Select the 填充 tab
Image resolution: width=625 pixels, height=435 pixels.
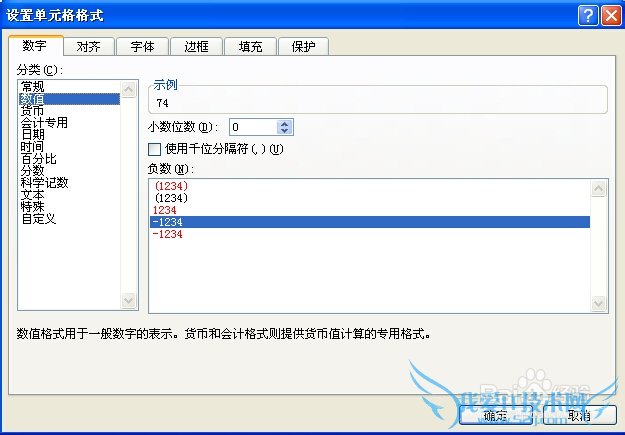pos(250,47)
